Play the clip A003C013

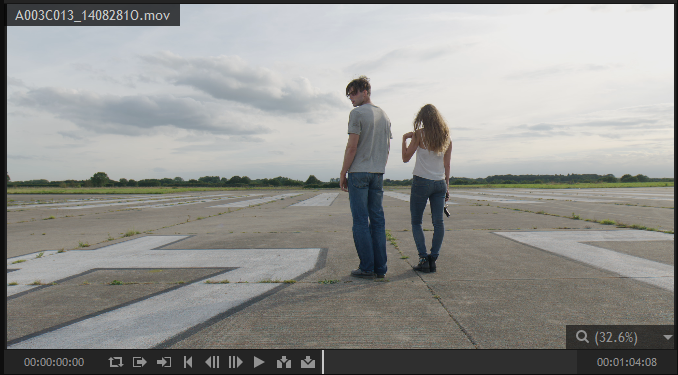pyautogui.click(x=259, y=362)
